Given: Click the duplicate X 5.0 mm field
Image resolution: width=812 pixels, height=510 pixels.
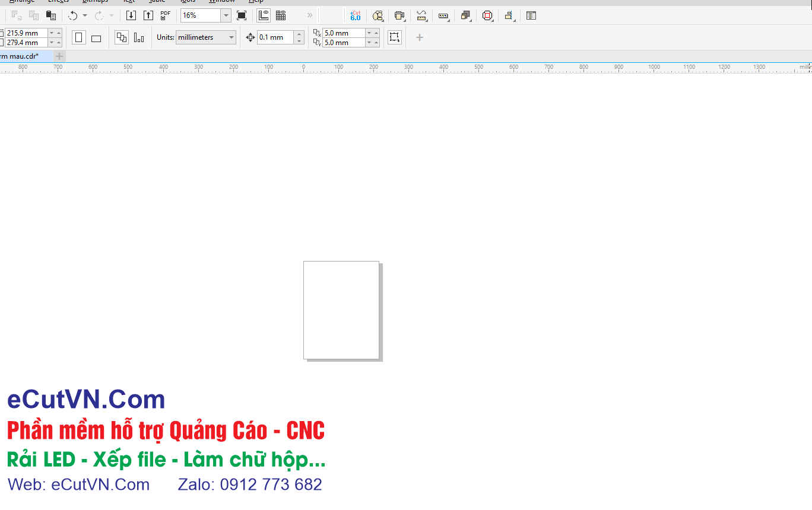Looking at the screenshot, I should point(344,33).
